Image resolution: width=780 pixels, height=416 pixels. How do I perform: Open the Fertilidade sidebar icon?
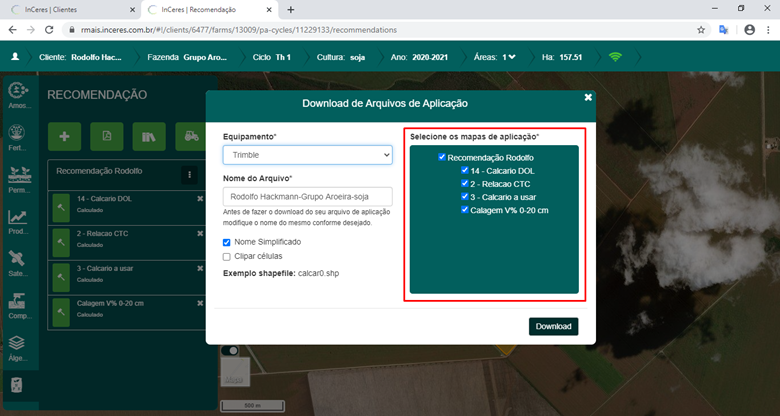click(18, 137)
